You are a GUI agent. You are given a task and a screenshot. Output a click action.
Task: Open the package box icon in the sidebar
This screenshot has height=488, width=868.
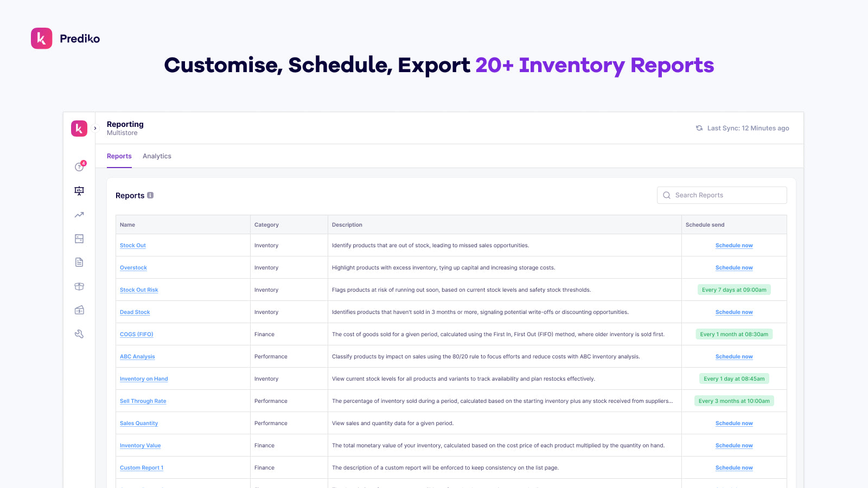79,286
